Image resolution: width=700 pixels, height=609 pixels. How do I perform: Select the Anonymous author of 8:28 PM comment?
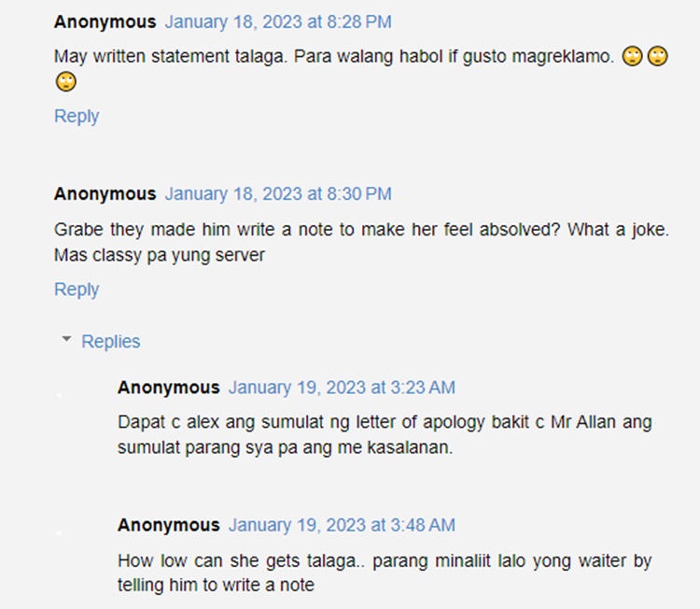[x=105, y=21]
